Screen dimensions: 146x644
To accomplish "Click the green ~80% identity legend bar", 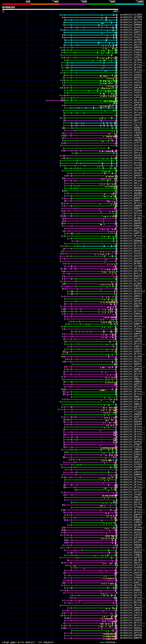I will 101,4.
